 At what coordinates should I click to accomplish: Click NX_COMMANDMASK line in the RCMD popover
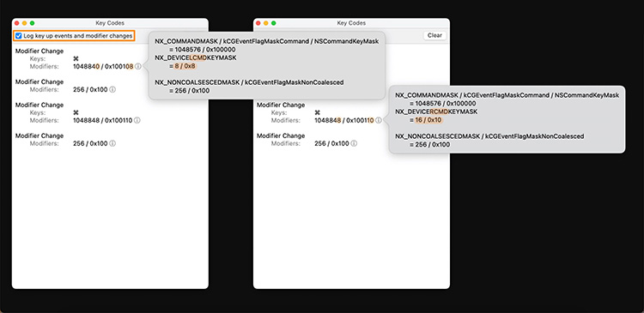(x=507, y=95)
